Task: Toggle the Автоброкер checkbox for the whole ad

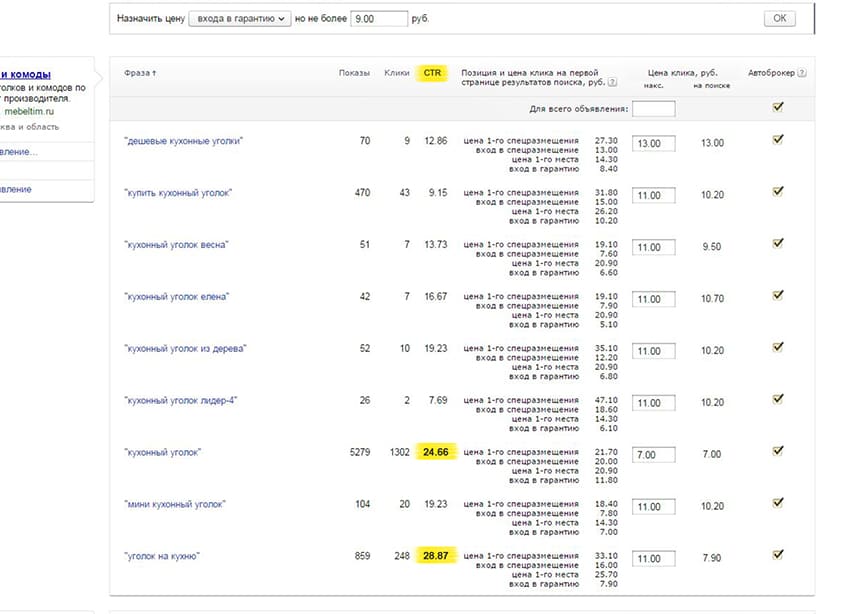Action: [x=778, y=108]
